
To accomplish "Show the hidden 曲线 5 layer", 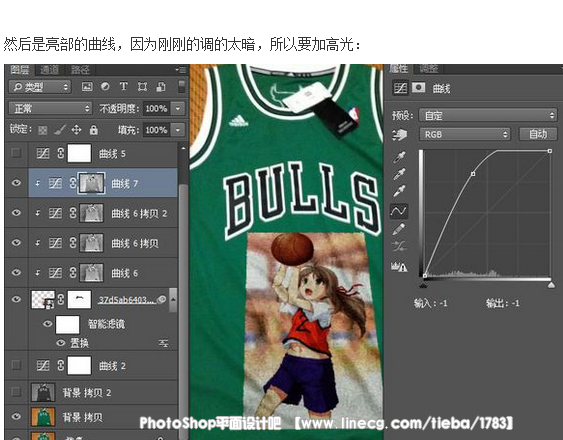I will [x=16, y=153].
